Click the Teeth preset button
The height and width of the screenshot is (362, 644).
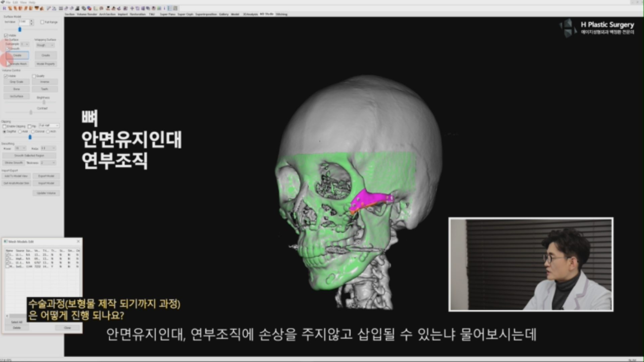[45, 89]
